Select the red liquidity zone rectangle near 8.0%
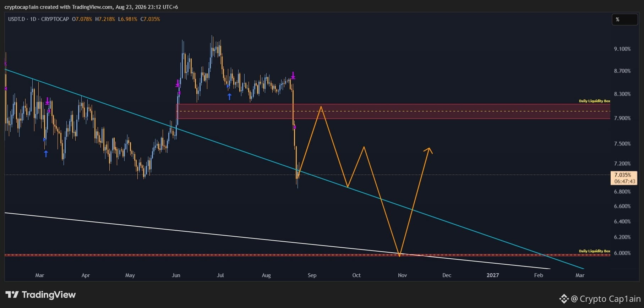The height and width of the screenshot is (308, 644). click(x=393, y=111)
